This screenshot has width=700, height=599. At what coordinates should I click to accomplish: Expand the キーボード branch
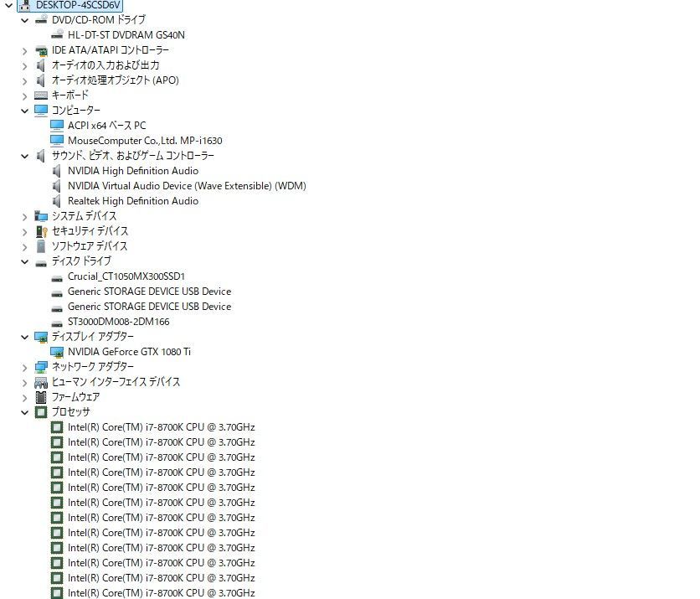pos(25,96)
